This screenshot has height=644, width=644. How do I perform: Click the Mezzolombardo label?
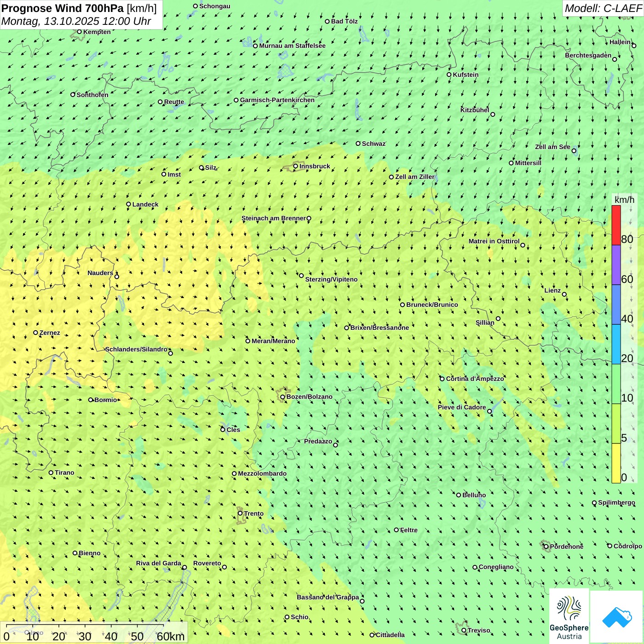click(x=262, y=473)
